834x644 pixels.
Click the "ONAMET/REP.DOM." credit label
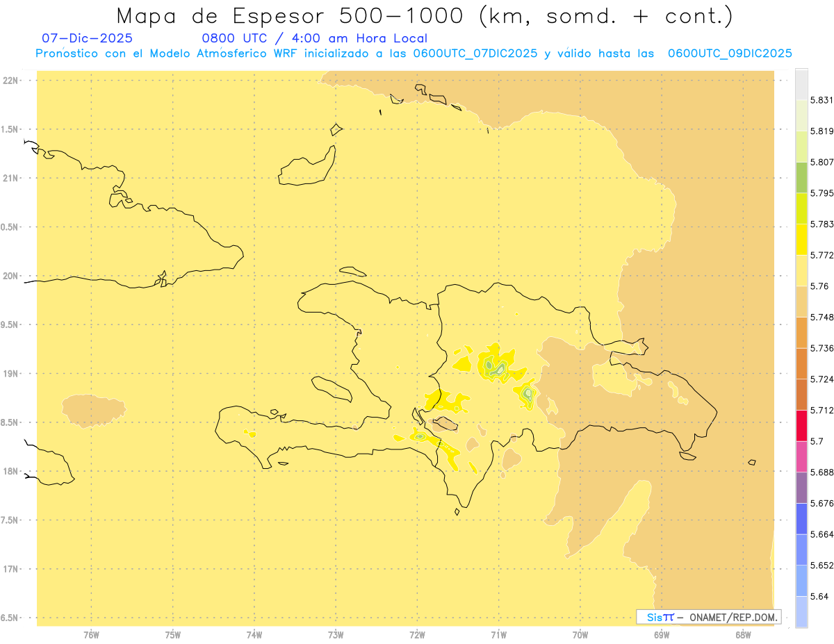pyautogui.click(x=735, y=617)
